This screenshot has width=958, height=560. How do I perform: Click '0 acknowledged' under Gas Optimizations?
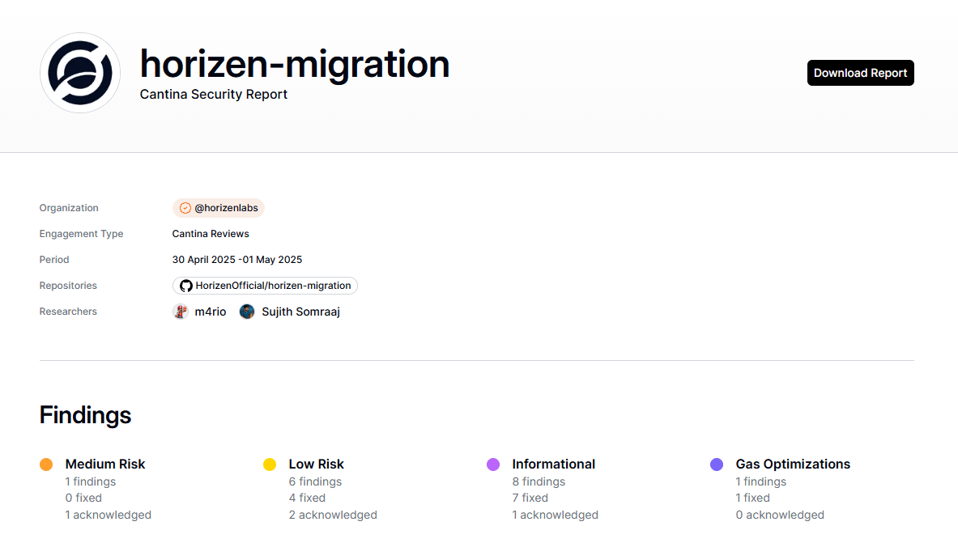(x=780, y=515)
